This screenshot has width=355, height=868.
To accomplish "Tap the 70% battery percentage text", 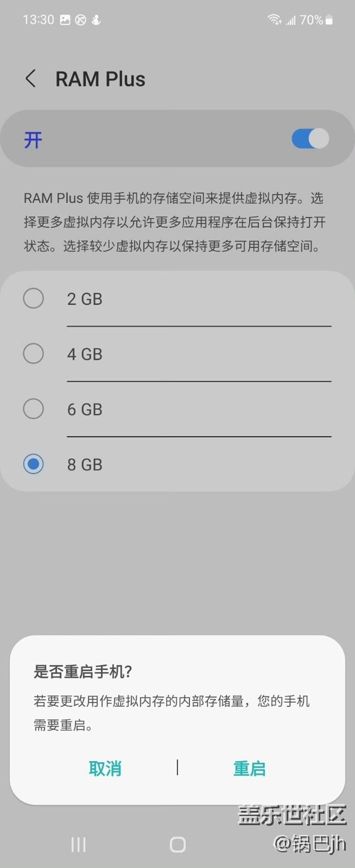I will [311, 20].
